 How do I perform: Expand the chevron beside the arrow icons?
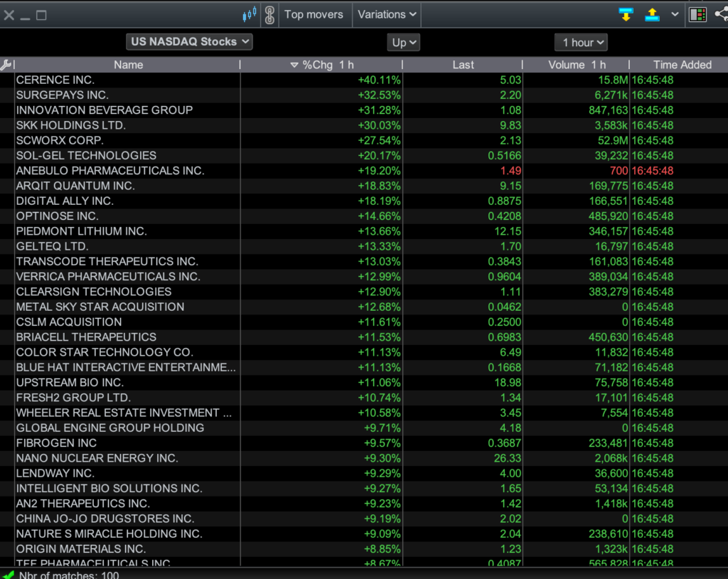pyautogui.click(x=675, y=14)
